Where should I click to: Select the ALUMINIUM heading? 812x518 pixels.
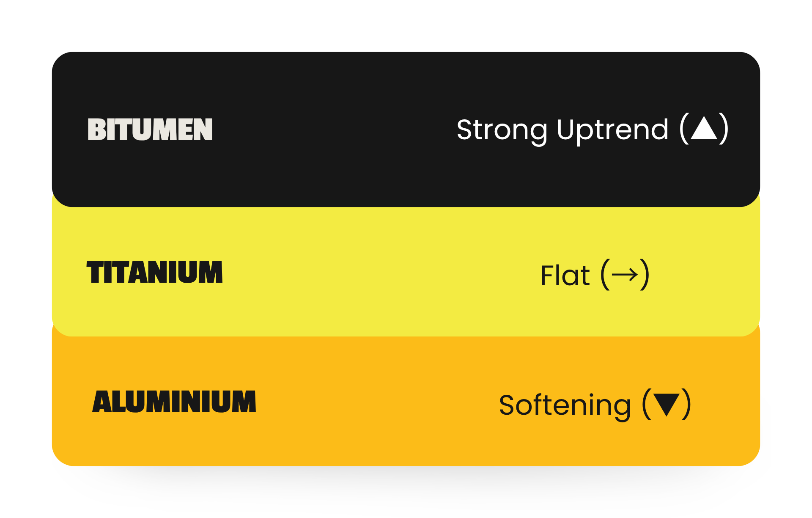pyautogui.click(x=174, y=402)
